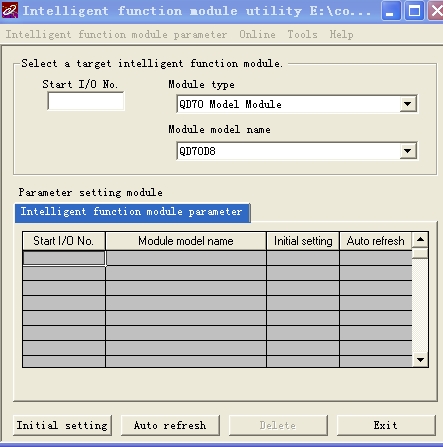Click the table scrollbar down arrow
The width and height of the screenshot is (443, 447).
[420, 360]
